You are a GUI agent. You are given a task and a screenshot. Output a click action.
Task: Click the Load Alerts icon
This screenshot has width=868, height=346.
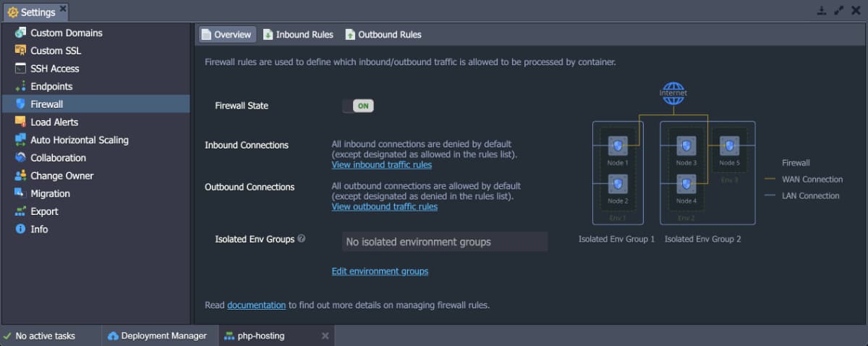click(x=20, y=122)
